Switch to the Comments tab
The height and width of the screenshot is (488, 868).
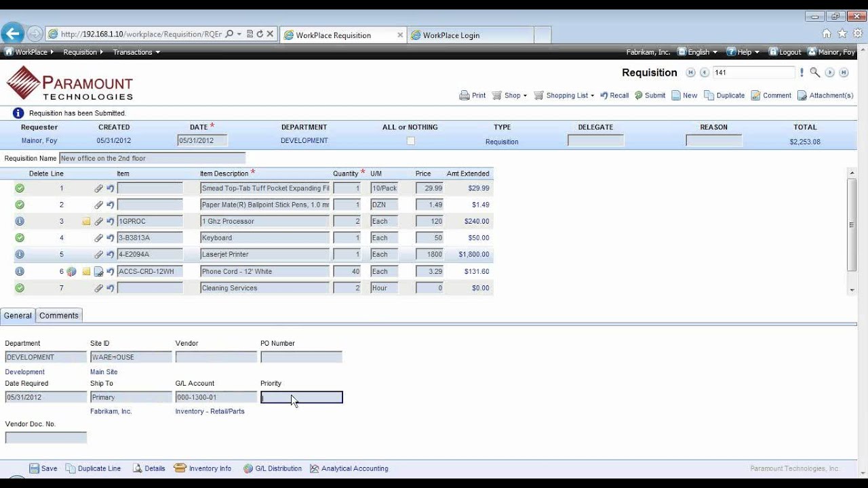pyautogui.click(x=59, y=315)
